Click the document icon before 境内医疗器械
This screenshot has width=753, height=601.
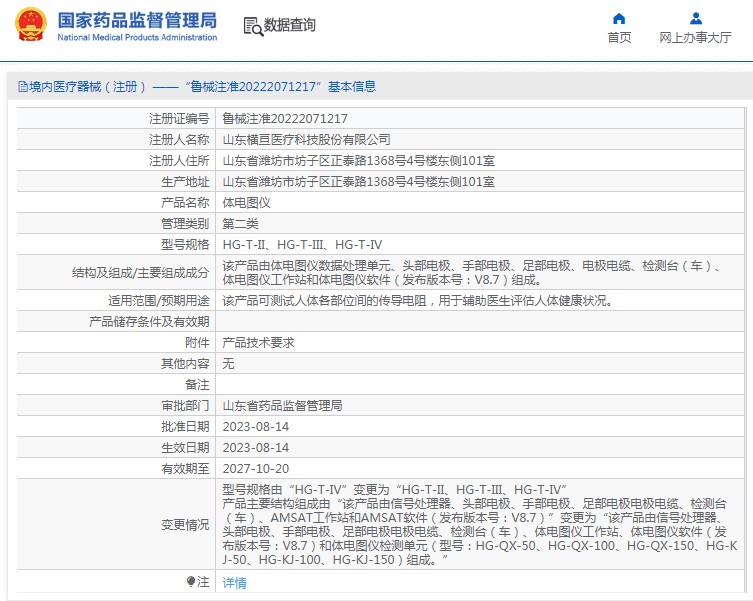(x=21, y=88)
